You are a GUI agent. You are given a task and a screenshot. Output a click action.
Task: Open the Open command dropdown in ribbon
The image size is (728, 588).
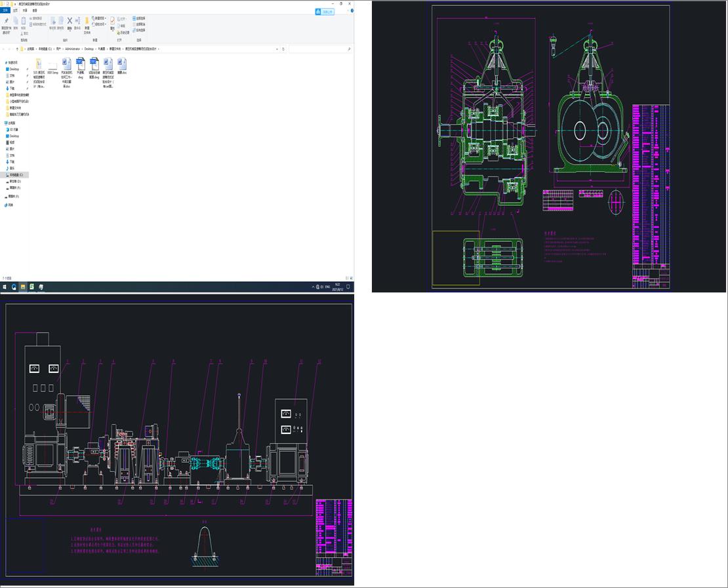pos(122,20)
